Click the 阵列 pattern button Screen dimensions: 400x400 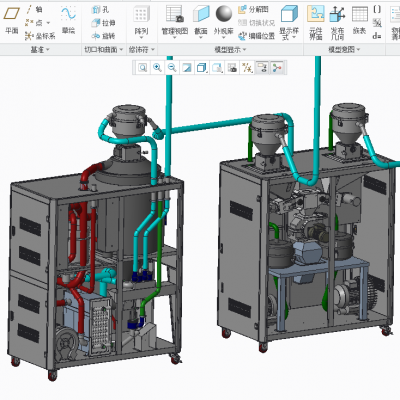(x=141, y=21)
